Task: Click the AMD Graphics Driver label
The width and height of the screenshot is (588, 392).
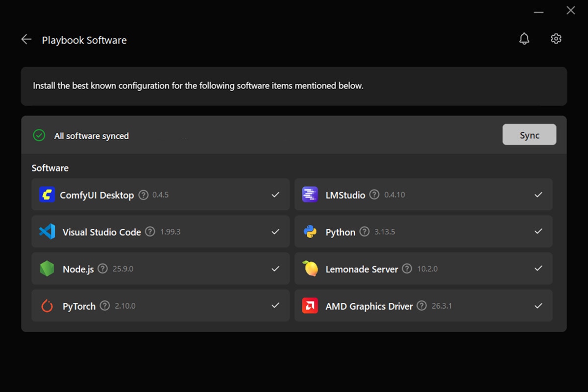Action: pos(369,306)
